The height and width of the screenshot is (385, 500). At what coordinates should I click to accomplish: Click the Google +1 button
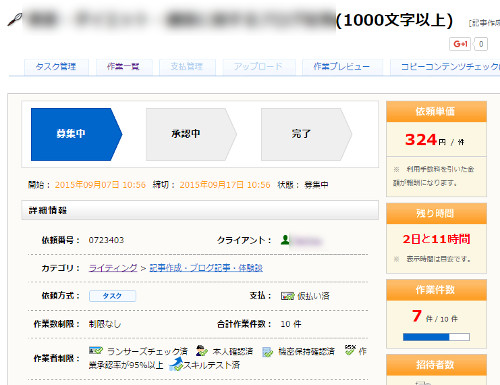(x=460, y=44)
